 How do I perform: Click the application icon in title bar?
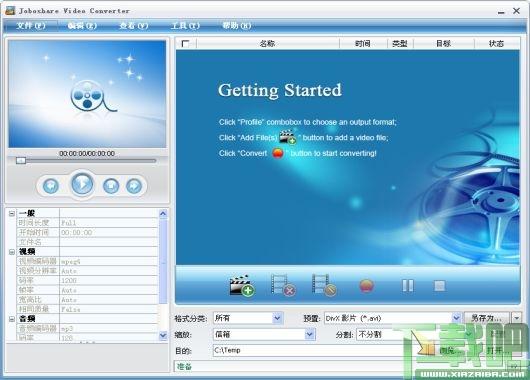(10, 10)
